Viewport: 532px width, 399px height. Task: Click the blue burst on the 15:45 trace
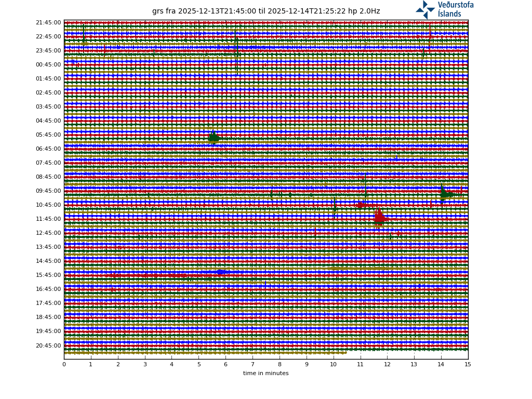pos(220,272)
